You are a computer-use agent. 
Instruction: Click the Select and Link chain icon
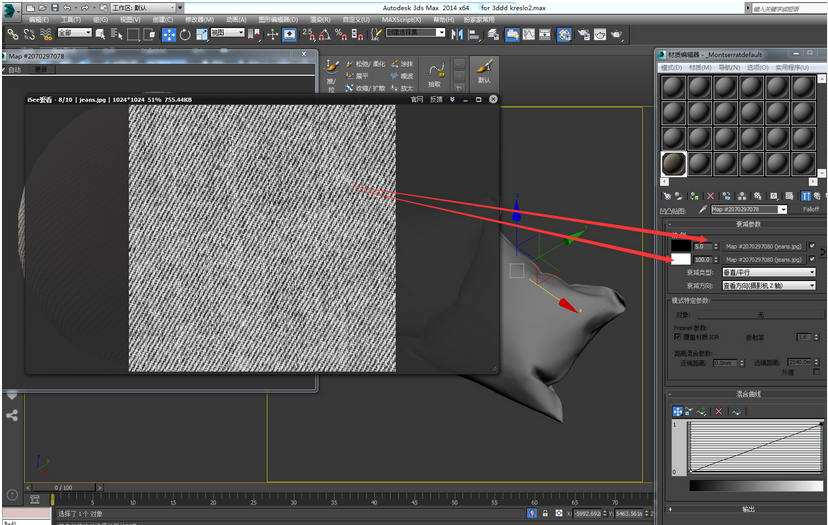pos(13,34)
